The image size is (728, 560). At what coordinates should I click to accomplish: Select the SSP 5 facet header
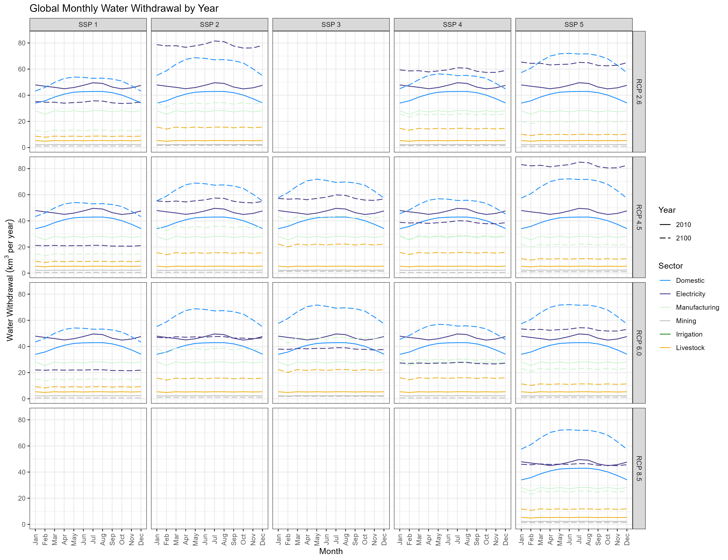574,24
